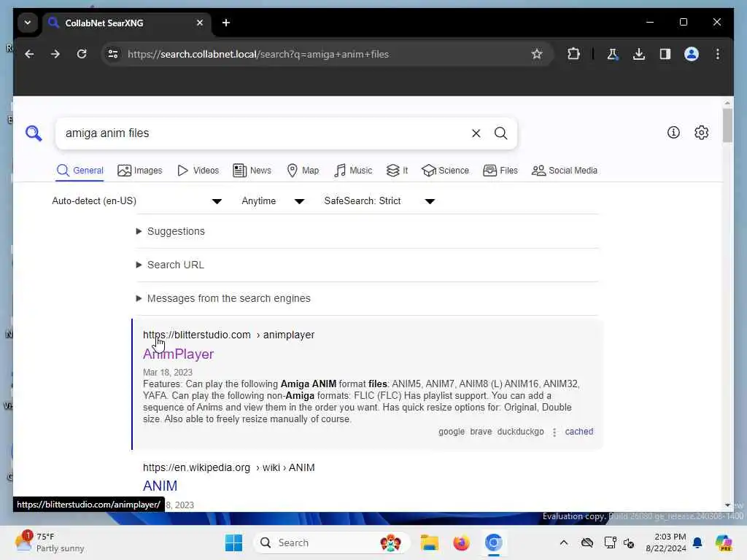
Task: Switch to the Files category
Action: click(500, 171)
